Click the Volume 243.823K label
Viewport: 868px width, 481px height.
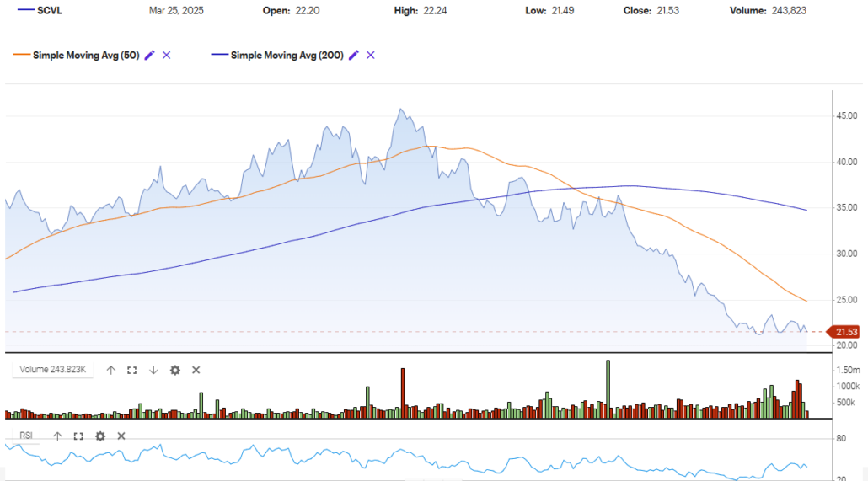click(52, 370)
